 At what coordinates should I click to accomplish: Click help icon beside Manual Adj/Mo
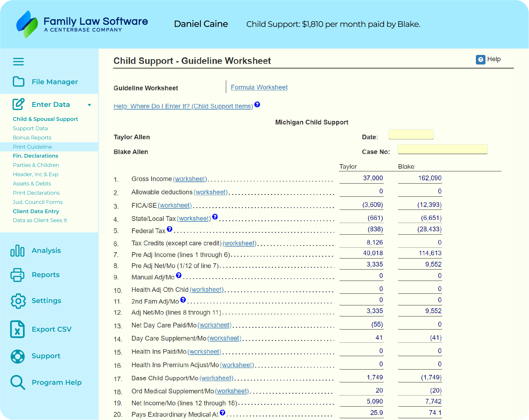click(x=179, y=275)
